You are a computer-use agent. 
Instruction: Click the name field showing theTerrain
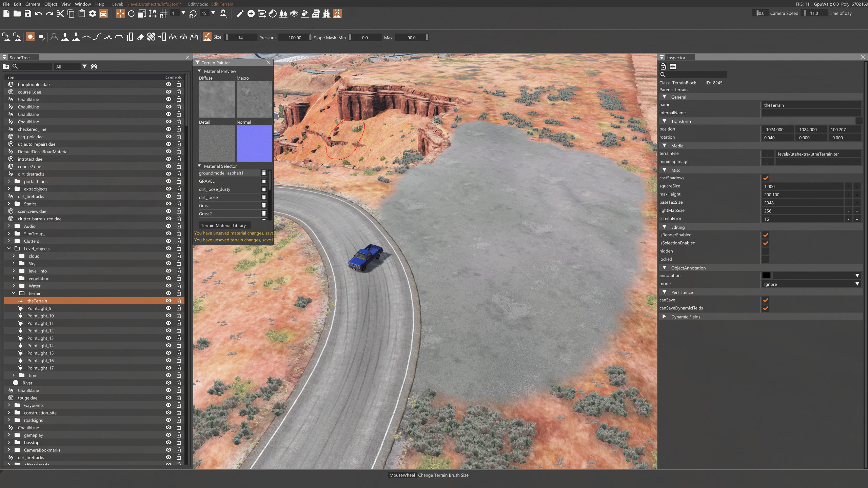(811, 105)
